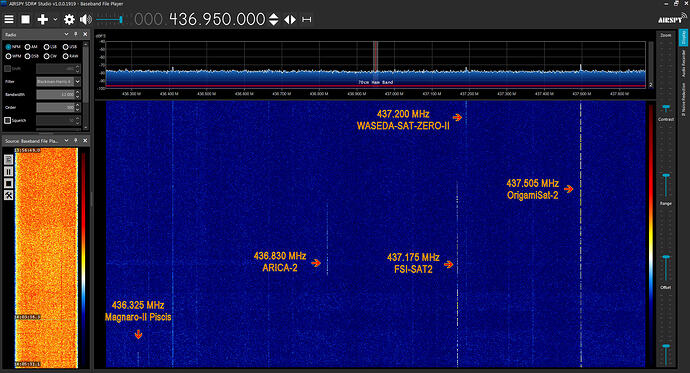Click the plus add-panel icon
This screenshot has height=373, width=690.
(x=42, y=19)
